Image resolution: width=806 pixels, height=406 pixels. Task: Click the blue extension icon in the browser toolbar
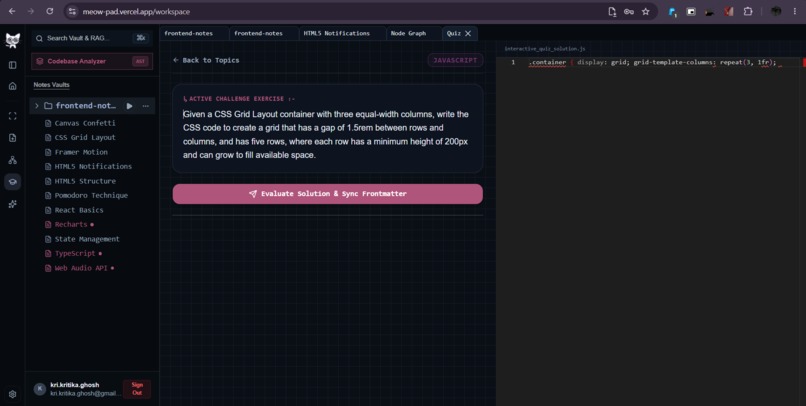tap(672, 12)
